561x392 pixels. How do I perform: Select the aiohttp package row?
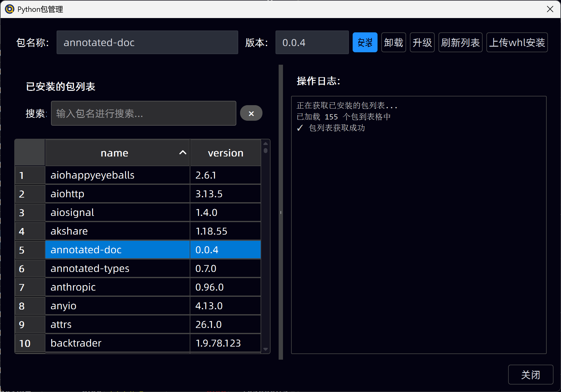[x=117, y=194]
